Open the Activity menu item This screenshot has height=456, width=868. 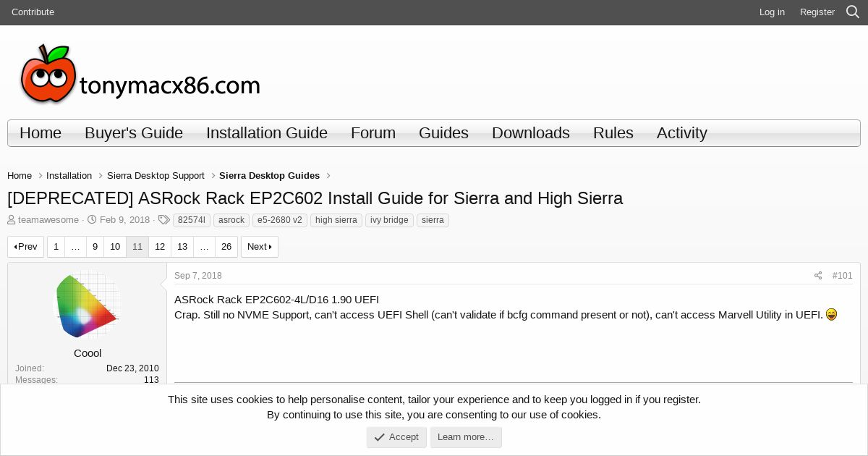click(682, 133)
